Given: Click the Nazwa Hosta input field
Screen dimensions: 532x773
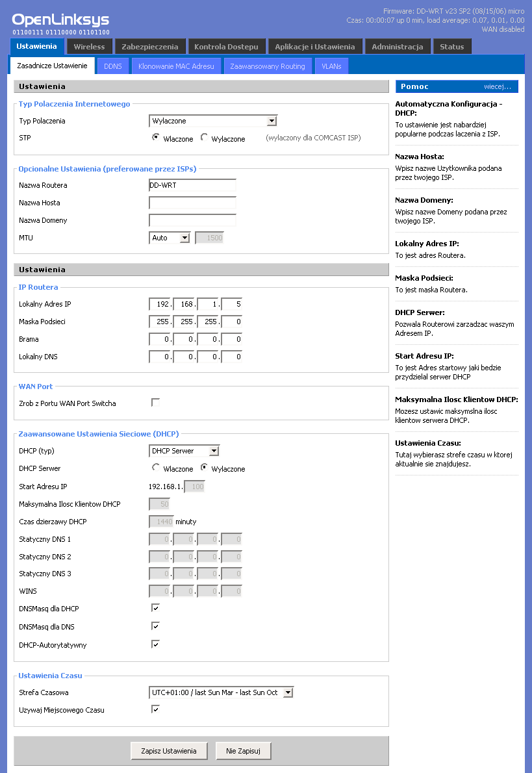Looking at the screenshot, I should 192,203.
